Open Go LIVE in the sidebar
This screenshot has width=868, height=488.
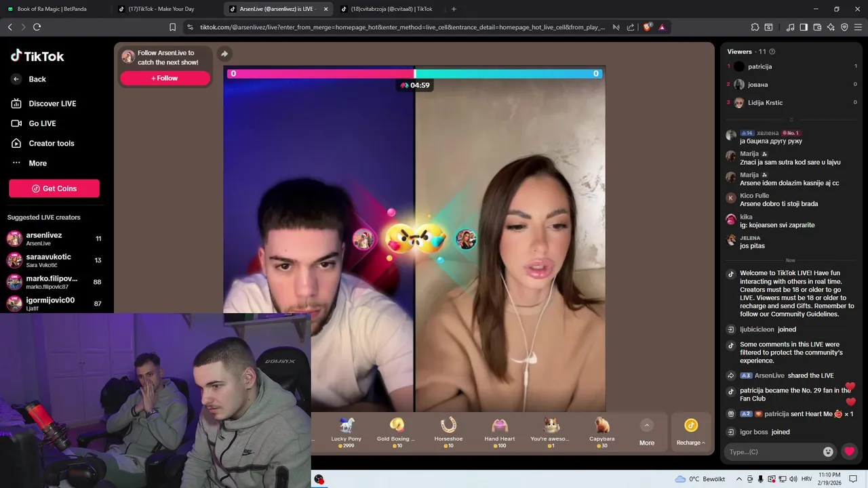34,123
